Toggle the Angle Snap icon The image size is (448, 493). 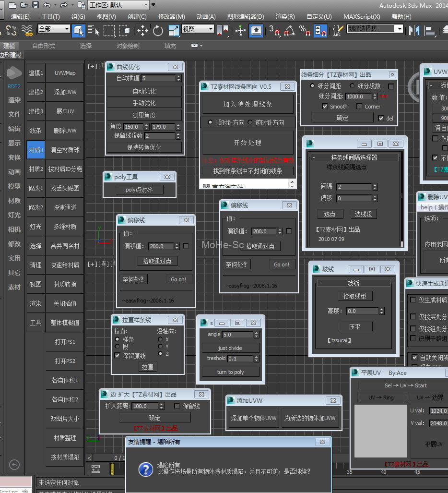289,31
